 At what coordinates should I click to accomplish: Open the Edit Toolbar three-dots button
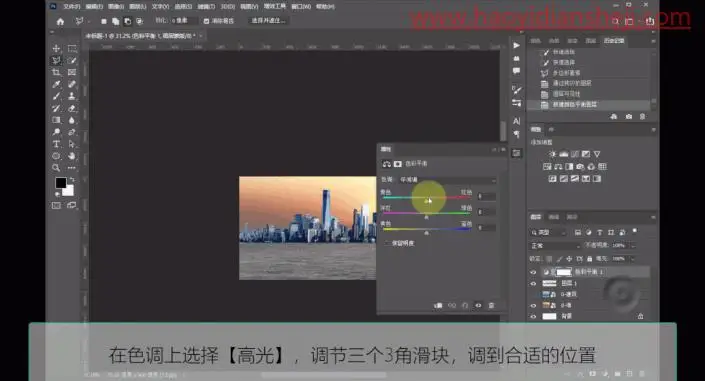[72, 168]
